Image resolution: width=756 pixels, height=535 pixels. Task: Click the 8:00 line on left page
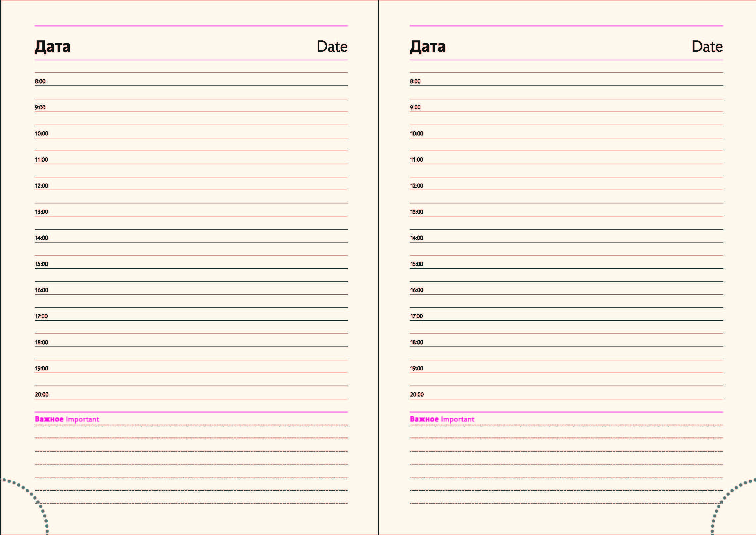tap(40, 81)
